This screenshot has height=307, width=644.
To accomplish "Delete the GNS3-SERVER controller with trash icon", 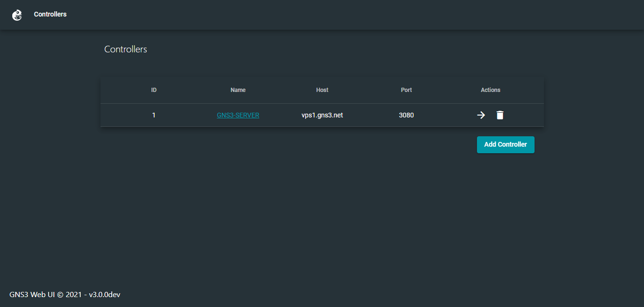I will 500,115.
